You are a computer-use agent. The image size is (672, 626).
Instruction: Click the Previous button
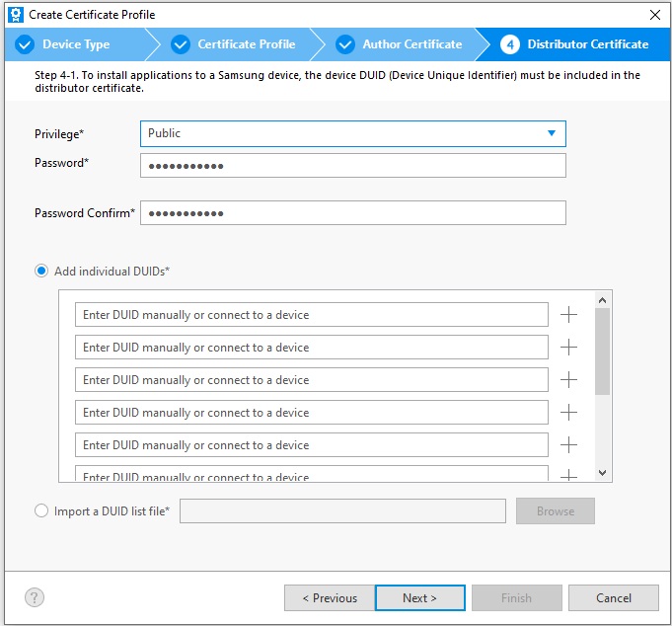tap(330, 597)
